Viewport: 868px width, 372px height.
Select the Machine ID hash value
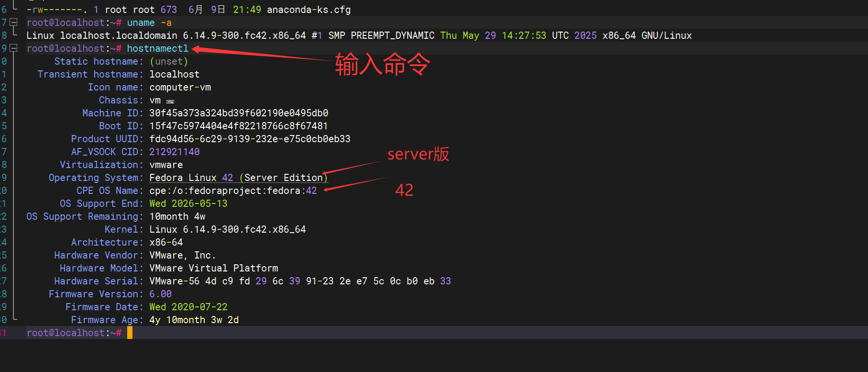[239, 113]
